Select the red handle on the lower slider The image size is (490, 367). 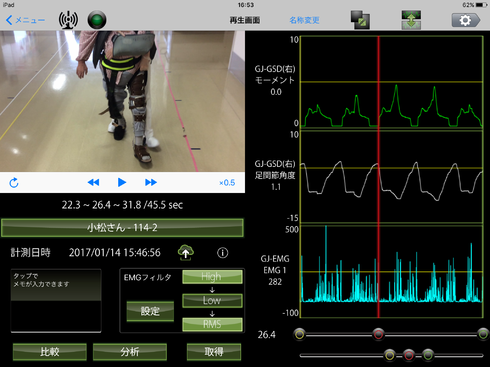[x=409, y=355]
